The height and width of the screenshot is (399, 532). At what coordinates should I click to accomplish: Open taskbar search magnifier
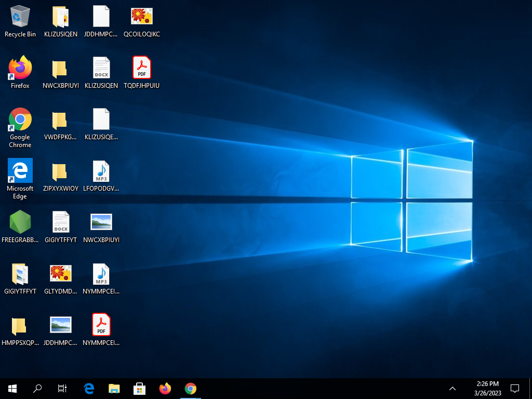(37, 388)
